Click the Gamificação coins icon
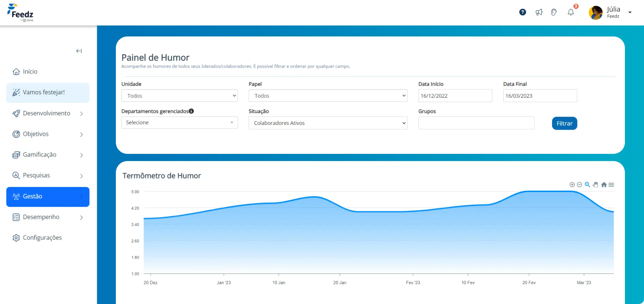The width and height of the screenshot is (644, 304). [x=16, y=155]
